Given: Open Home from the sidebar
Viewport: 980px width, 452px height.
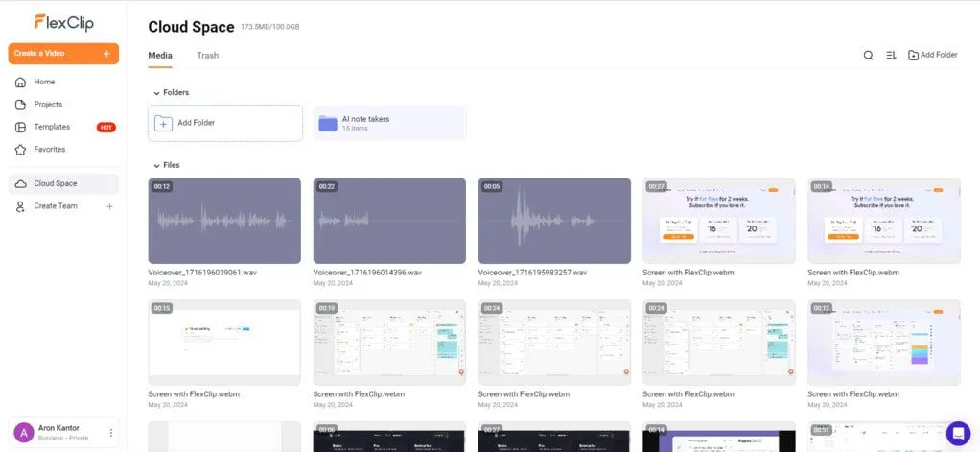Looking at the screenshot, I should (x=44, y=82).
